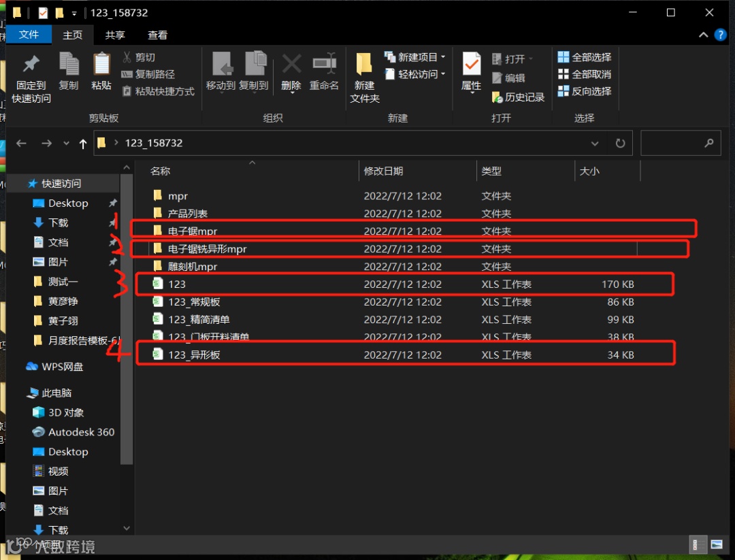Screen dimensions: 735x560
Task: Click 全部选择 select all
Action: (x=585, y=57)
